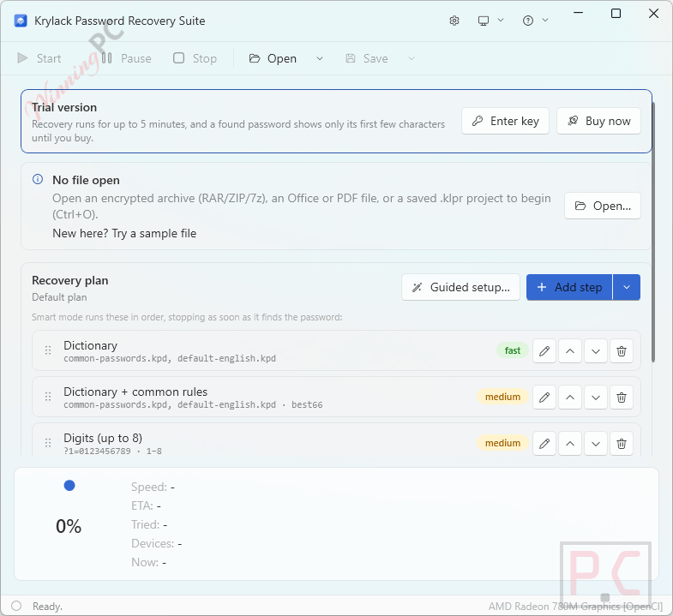Move the Digits (up to 8) step down
673x616 pixels.
tap(596, 444)
